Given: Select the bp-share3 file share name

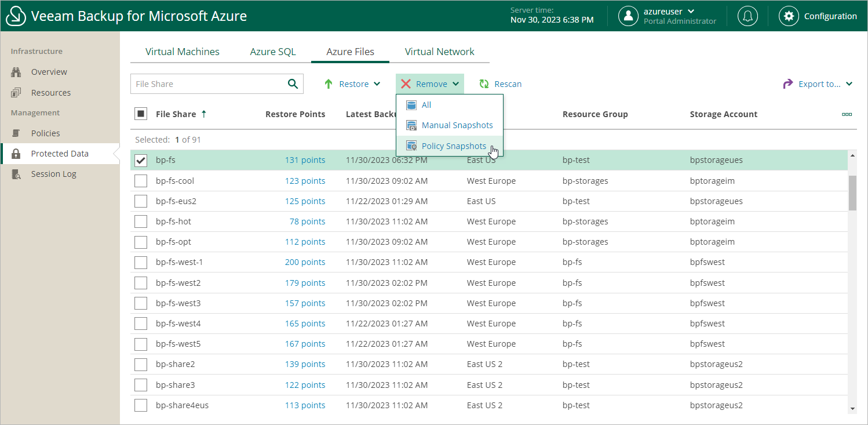Looking at the screenshot, I should click(175, 385).
